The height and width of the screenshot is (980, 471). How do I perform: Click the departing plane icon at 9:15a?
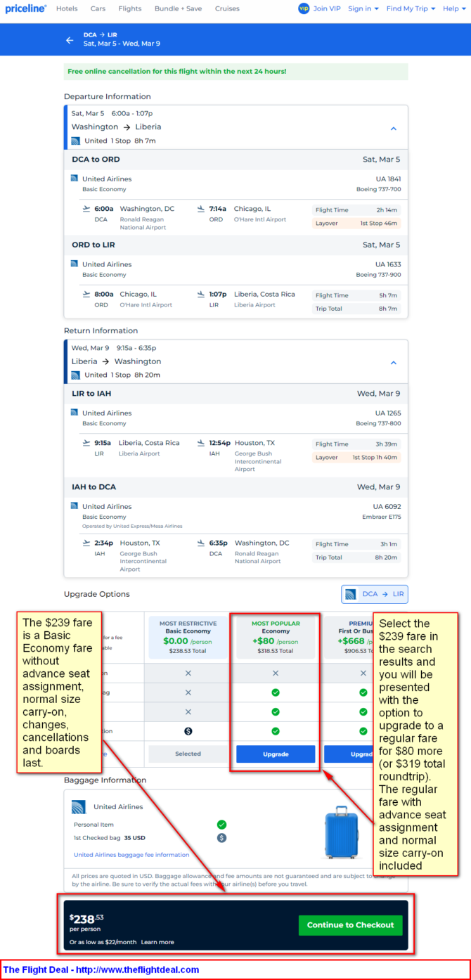[86, 443]
